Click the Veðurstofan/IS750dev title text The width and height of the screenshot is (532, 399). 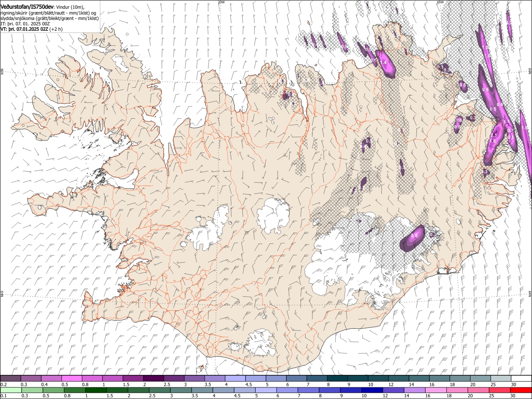[27, 7]
